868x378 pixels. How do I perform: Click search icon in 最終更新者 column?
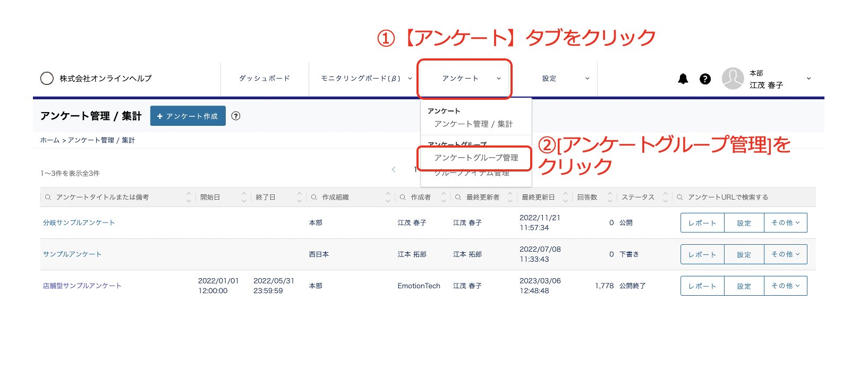[458, 197]
